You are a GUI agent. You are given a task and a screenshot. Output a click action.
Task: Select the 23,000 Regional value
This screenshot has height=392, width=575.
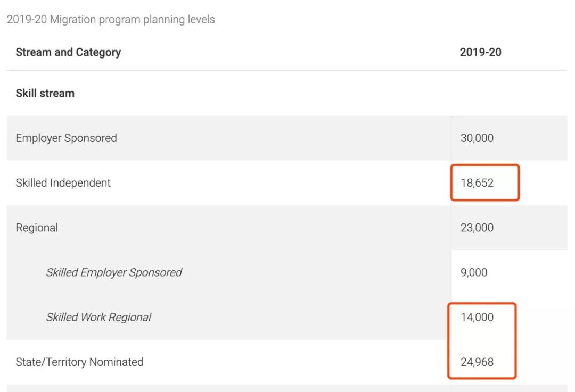pyautogui.click(x=477, y=228)
